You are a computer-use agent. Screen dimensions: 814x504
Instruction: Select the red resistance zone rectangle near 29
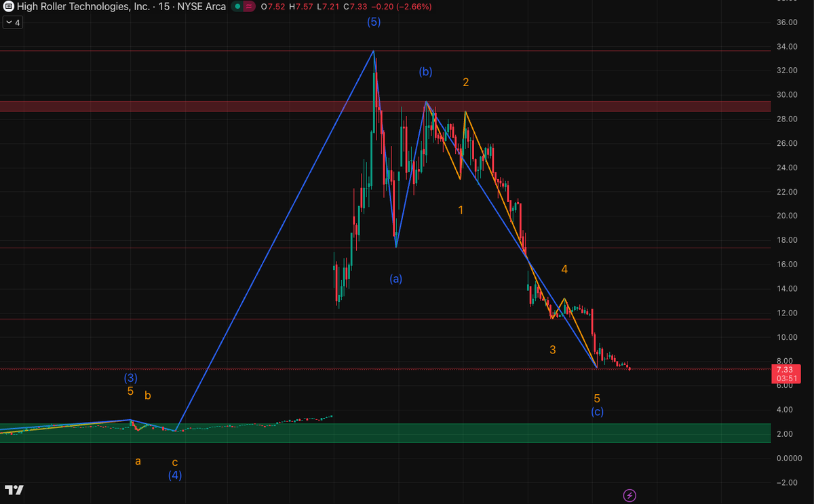(x=385, y=106)
